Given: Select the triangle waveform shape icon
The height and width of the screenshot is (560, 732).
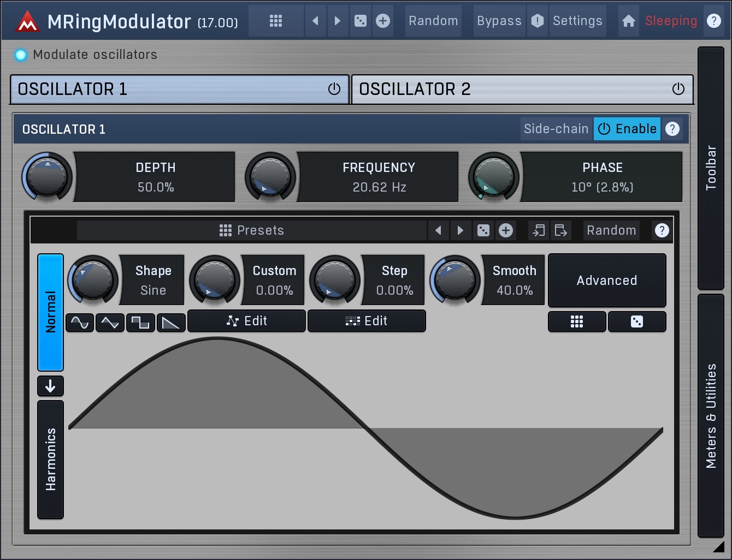Looking at the screenshot, I should coord(110,323).
